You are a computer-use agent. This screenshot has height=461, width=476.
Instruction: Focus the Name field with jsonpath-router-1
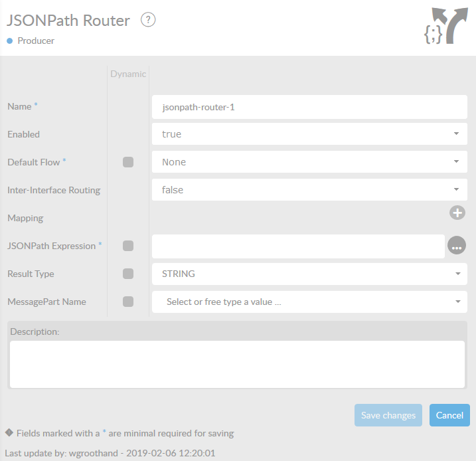coord(309,106)
